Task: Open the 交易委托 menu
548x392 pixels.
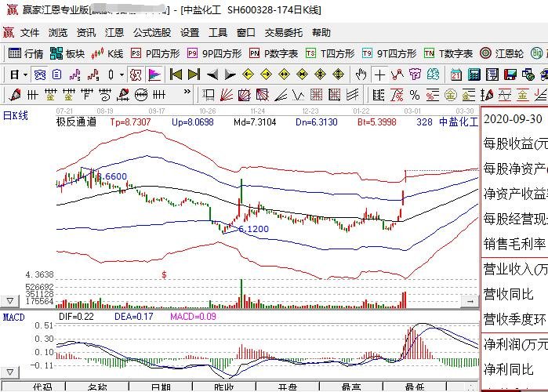Action: pyautogui.click(x=284, y=32)
